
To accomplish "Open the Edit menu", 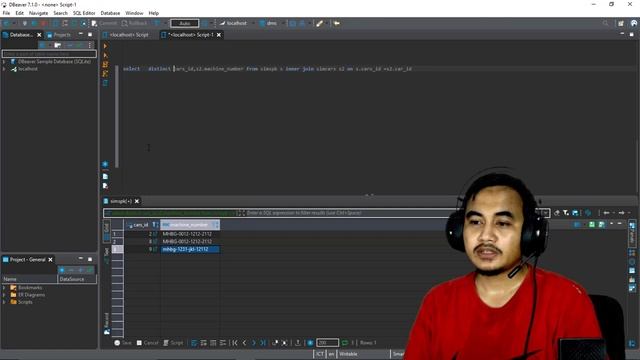I will pos(19,13).
